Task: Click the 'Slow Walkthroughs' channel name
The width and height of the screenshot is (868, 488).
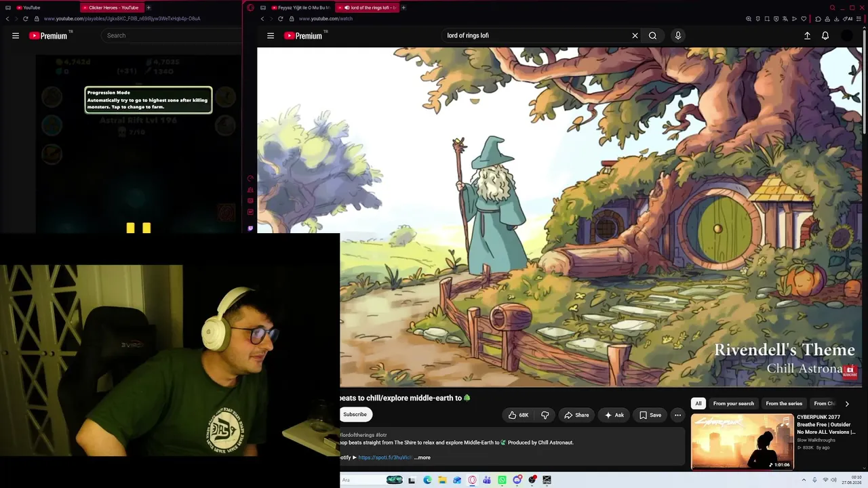Action: 816,440
